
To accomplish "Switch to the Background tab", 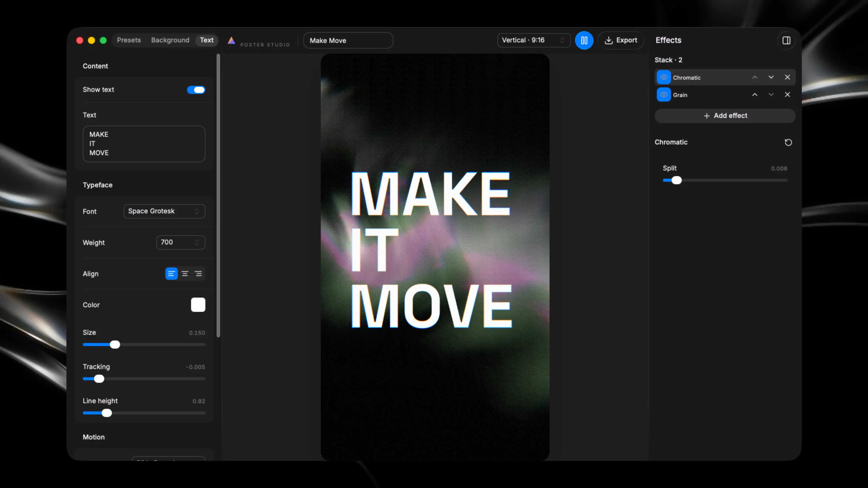I will pos(170,40).
